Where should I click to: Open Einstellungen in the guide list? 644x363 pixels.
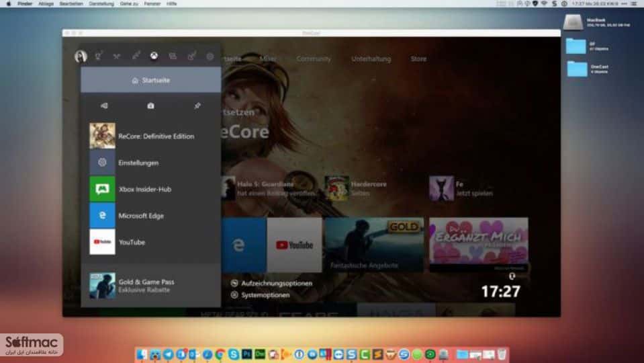pyautogui.click(x=150, y=163)
